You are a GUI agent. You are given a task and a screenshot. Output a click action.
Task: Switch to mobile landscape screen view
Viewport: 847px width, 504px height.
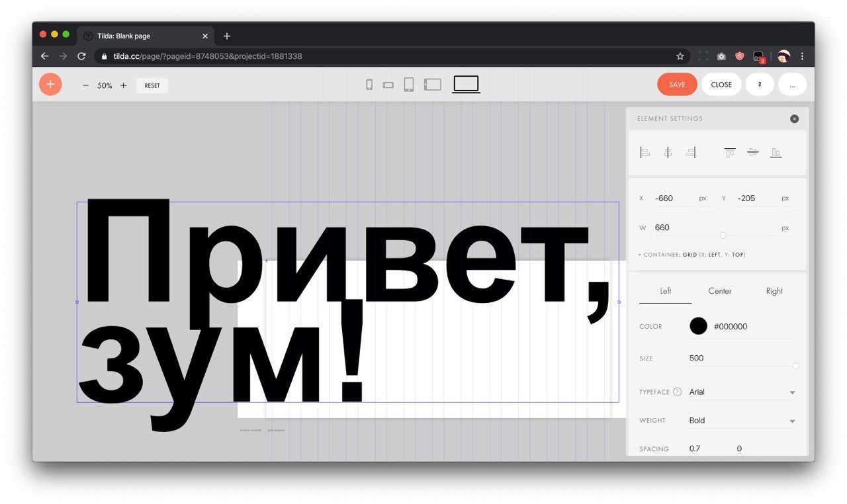[388, 85]
